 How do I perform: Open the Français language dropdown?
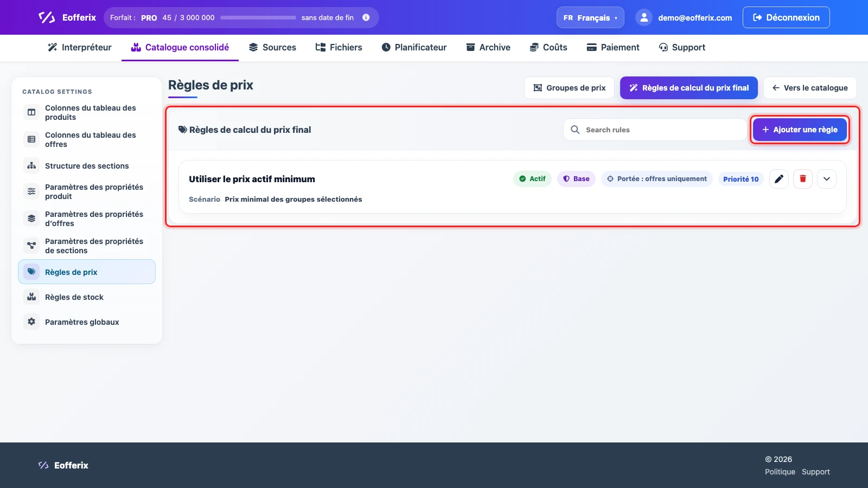(x=590, y=17)
